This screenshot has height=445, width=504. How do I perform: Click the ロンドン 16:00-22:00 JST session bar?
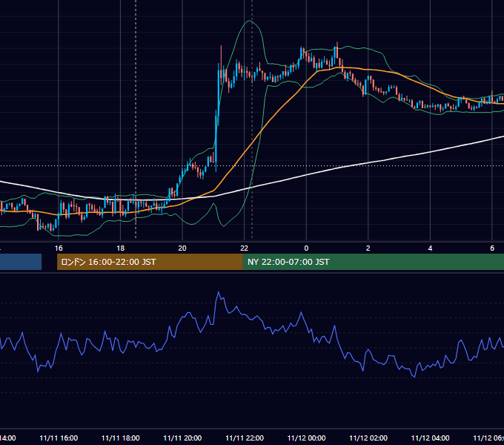click(x=150, y=262)
